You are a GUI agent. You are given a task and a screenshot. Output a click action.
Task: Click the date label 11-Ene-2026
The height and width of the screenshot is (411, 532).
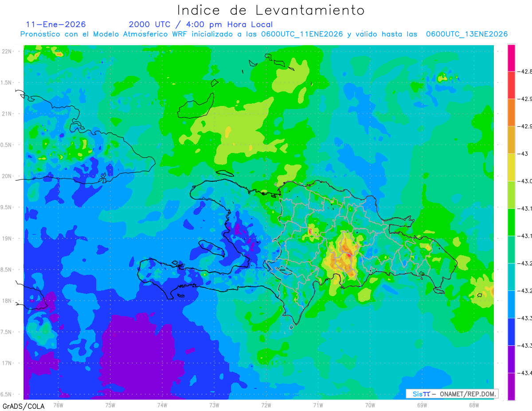point(56,24)
